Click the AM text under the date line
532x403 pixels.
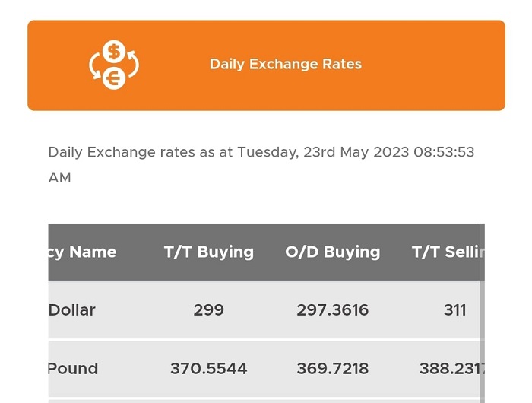point(60,178)
